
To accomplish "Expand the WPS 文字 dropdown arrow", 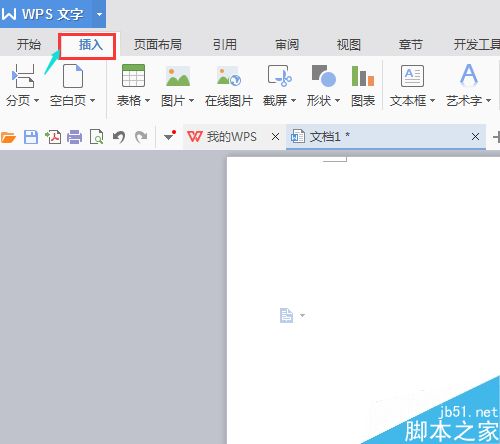I will tap(99, 14).
